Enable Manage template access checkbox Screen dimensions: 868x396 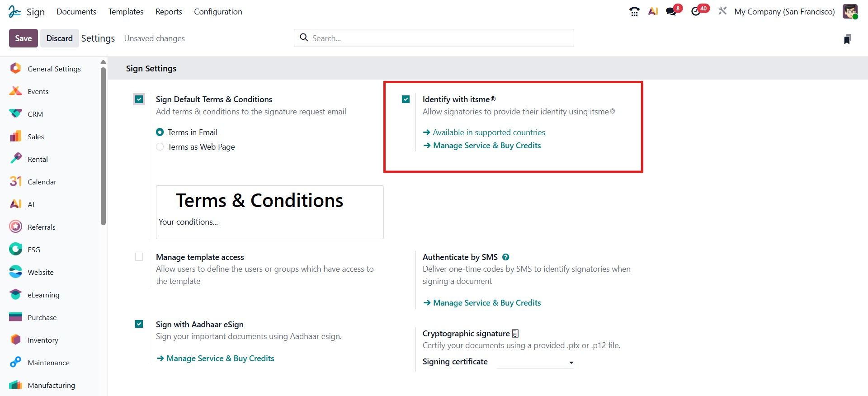point(139,257)
